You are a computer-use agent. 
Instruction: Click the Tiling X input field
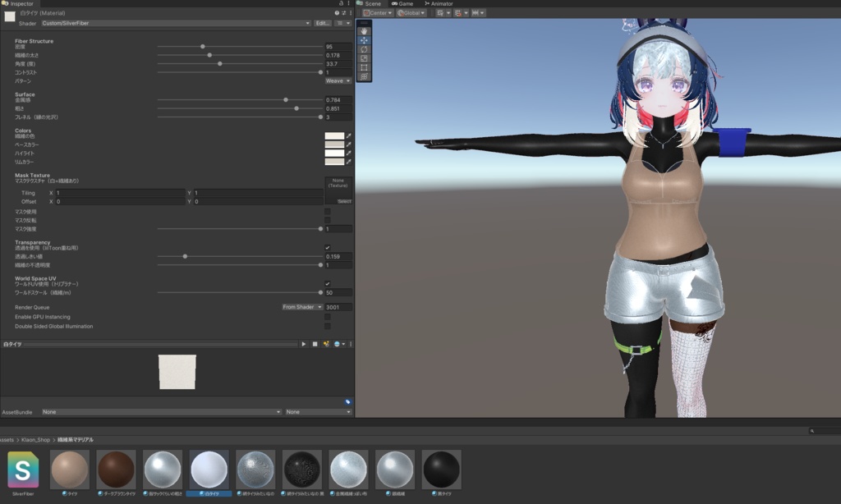(120, 193)
